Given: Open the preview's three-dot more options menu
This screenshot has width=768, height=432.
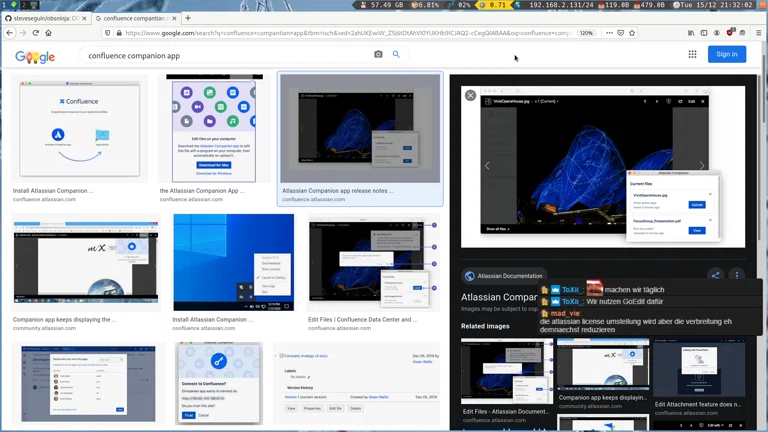Looking at the screenshot, I should tap(737, 275).
